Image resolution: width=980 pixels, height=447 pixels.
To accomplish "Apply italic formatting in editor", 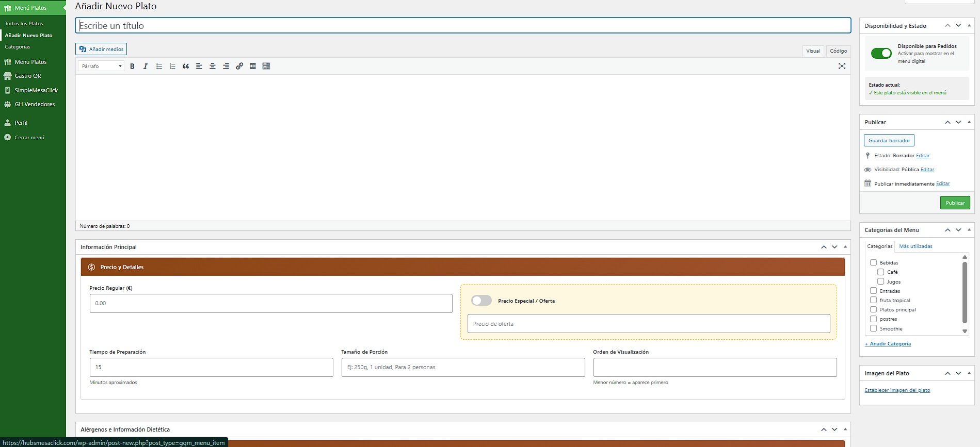I will (146, 67).
